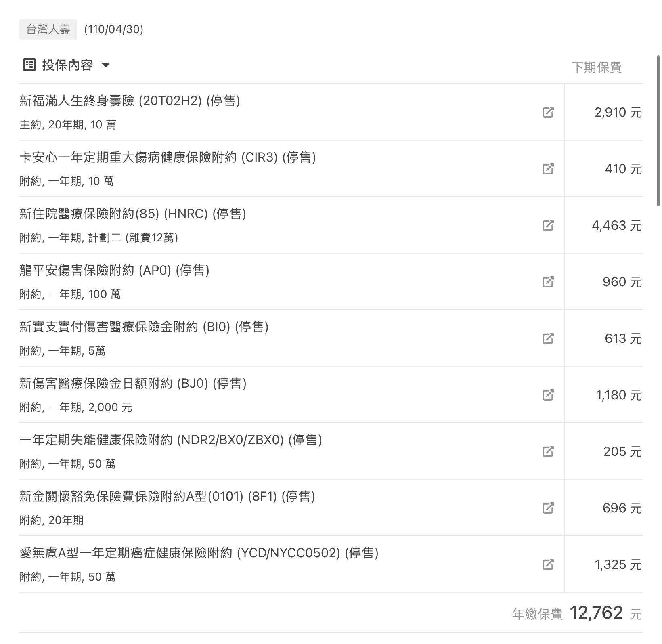Viewport: 662px width, 644px height.
Task: Click the 投保內容 section heading text
Action: [67, 65]
